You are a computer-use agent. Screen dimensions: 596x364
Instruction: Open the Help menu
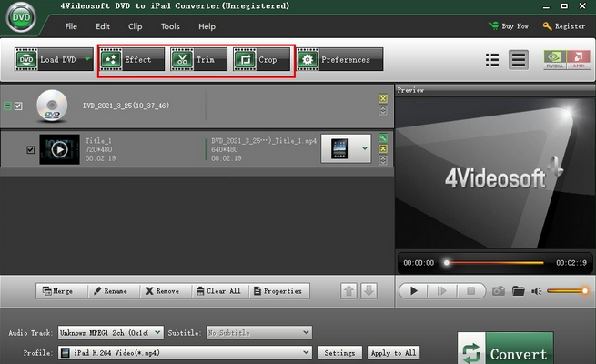point(207,26)
